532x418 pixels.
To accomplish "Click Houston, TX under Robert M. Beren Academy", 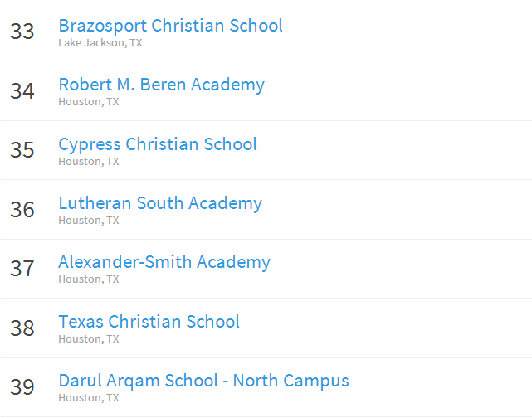I will point(89,102).
